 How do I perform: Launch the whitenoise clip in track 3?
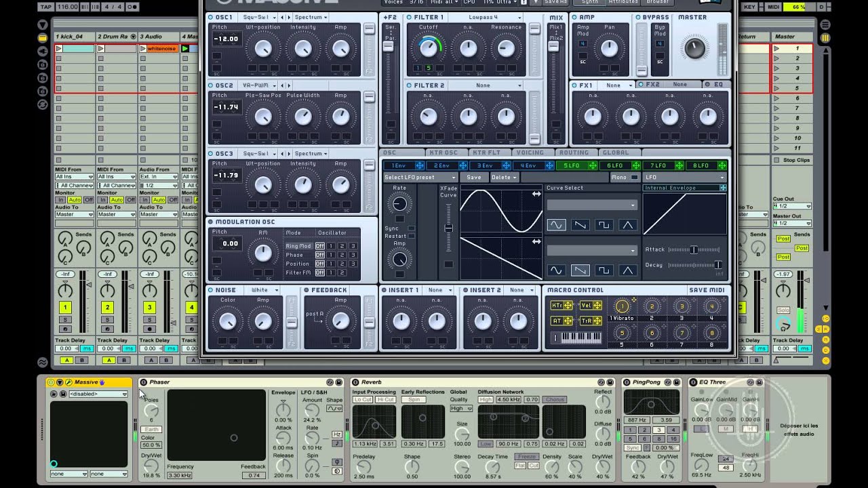pos(143,49)
